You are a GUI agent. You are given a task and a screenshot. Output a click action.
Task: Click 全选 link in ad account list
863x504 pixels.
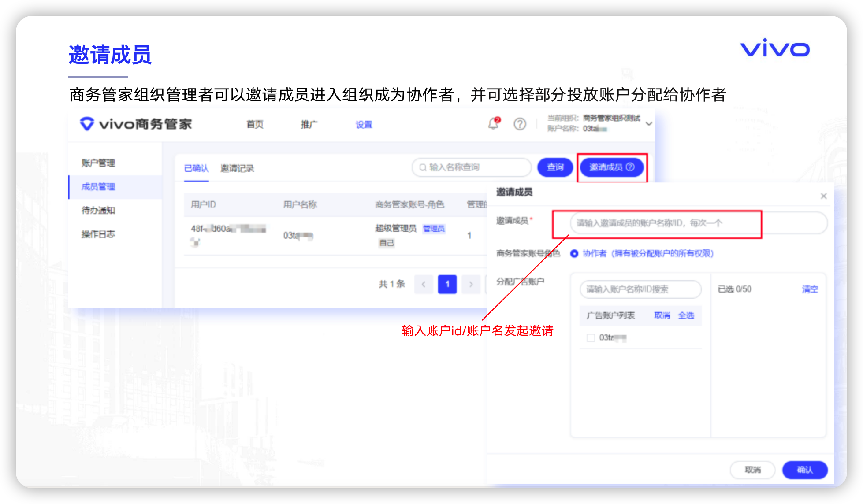[686, 315]
